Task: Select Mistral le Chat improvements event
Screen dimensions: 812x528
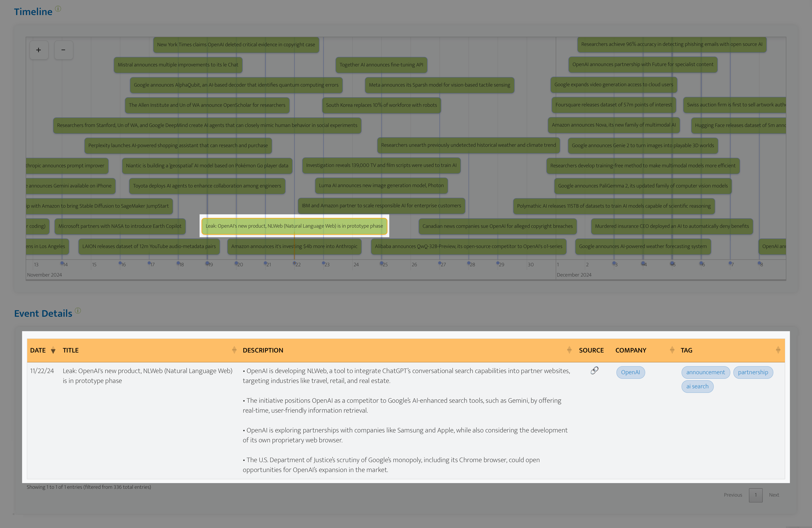Action: coord(178,65)
